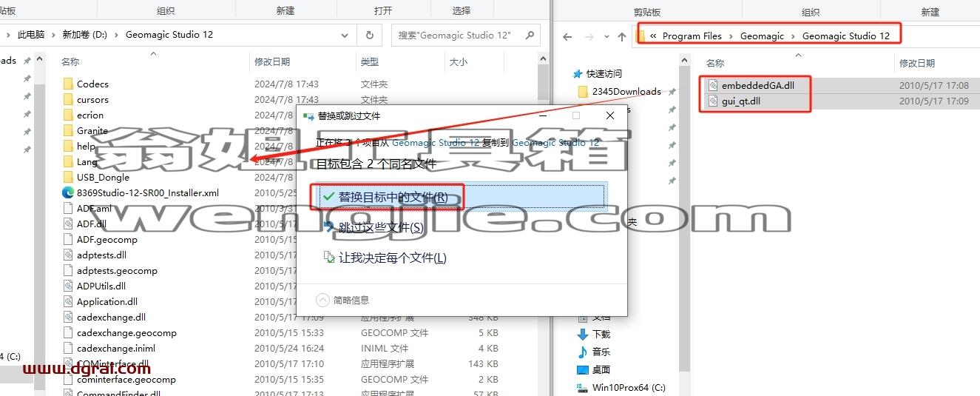Go to Geomagic in right breadcrumb
Image resolution: width=980 pixels, height=396 pixels.
click(x=762, y=36)
